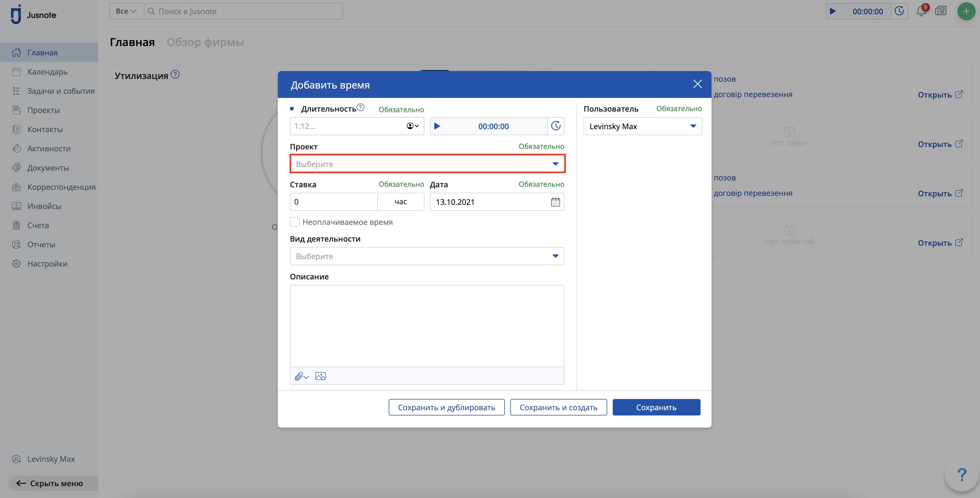The height and width of the screenshot is (498, 980).
Task: Open the news feed icon in header
Action: 941,11
